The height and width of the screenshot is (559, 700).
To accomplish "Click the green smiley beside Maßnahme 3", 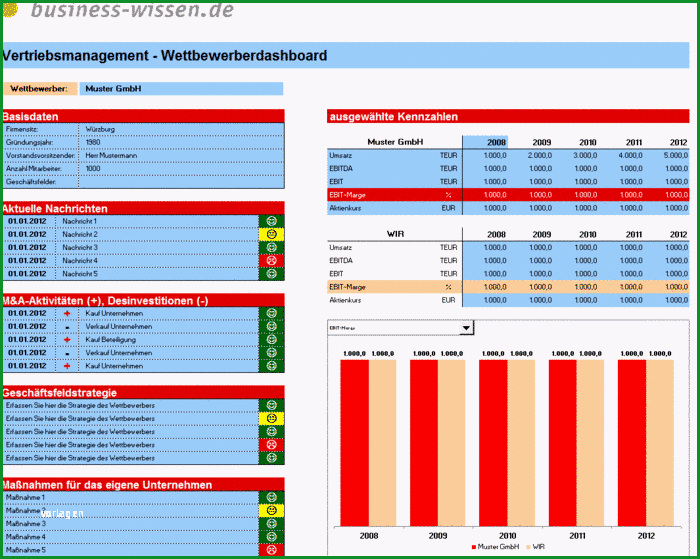I will [x=271, y=523].
